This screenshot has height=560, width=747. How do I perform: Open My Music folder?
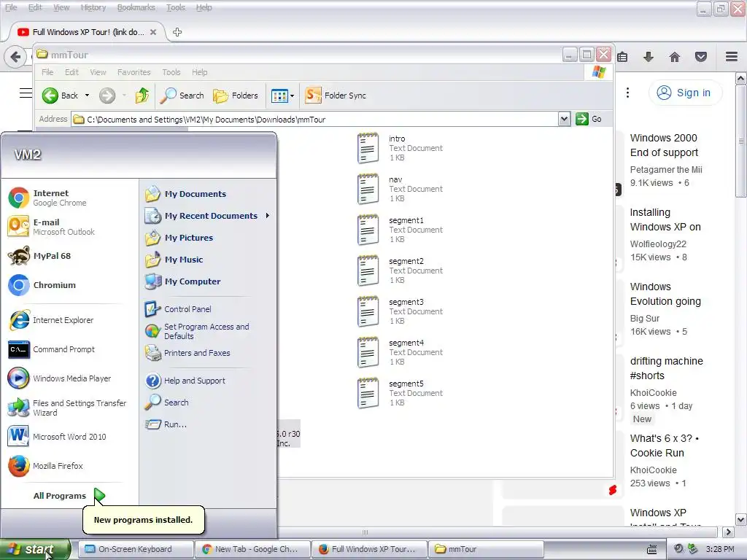click(174, 260)
